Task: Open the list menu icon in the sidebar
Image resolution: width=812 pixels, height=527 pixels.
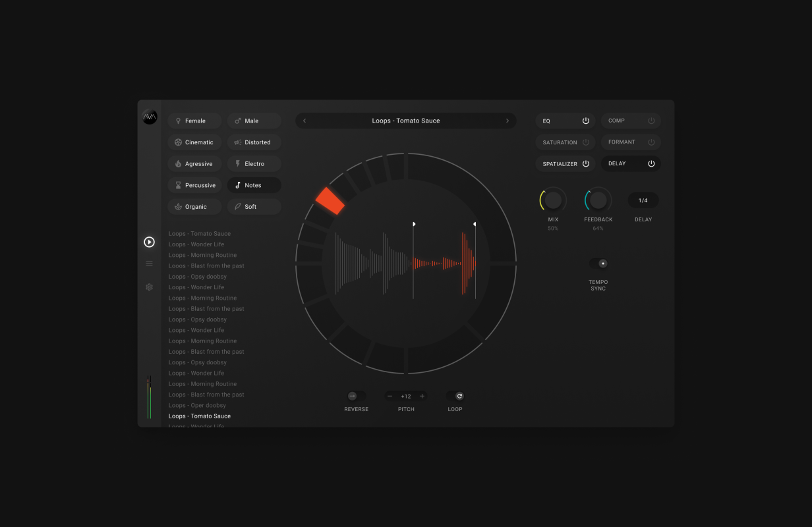Action: pyautogui.click(x=150, y=263)
